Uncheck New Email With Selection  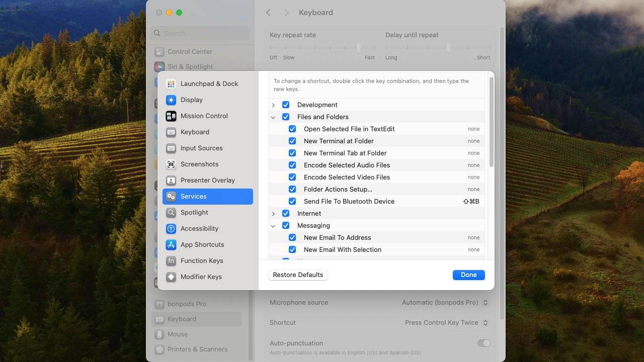292,250
